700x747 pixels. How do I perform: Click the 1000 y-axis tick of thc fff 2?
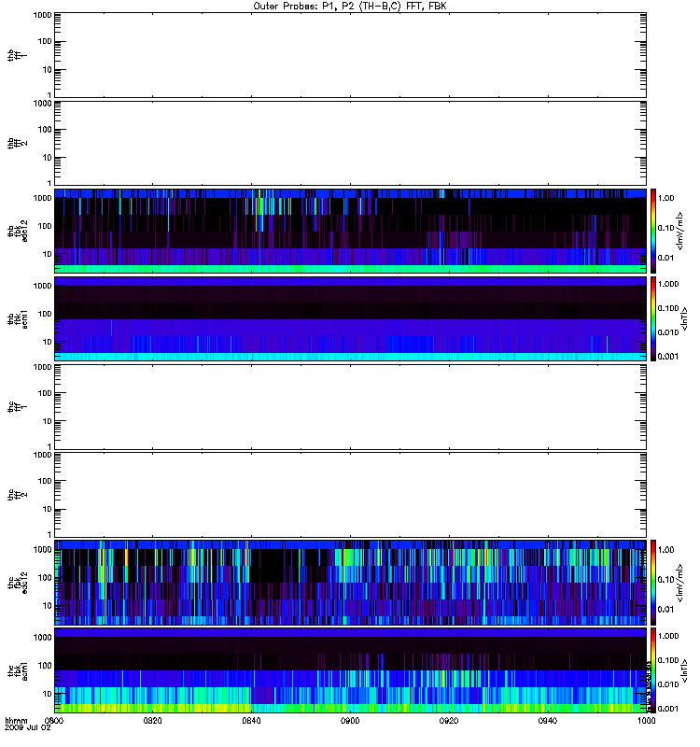(x=42, y=455)
